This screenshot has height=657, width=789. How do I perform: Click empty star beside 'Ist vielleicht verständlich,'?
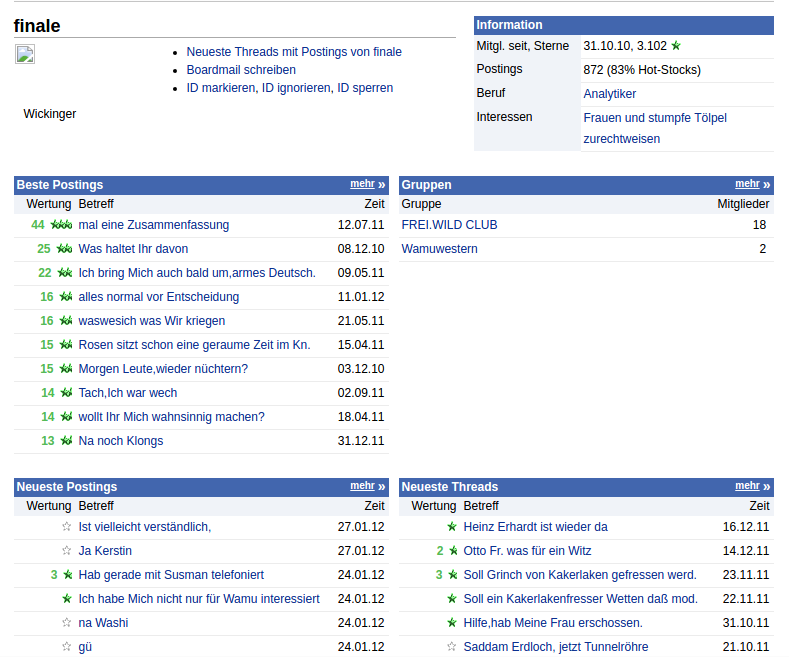pyautogui.click(x=67, y=527)
